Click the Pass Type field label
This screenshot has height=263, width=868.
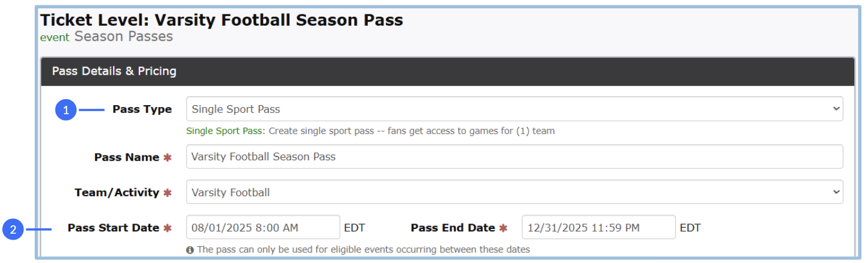pyautogui.click(x=142, y=109)
